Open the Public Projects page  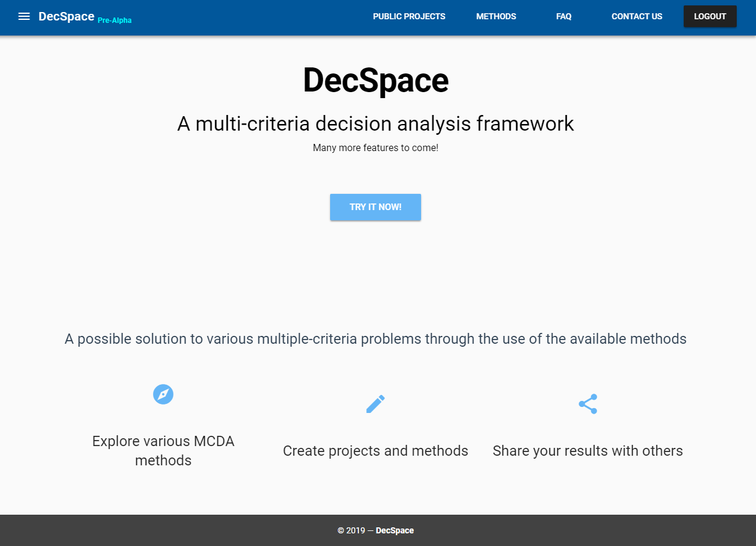409,16
